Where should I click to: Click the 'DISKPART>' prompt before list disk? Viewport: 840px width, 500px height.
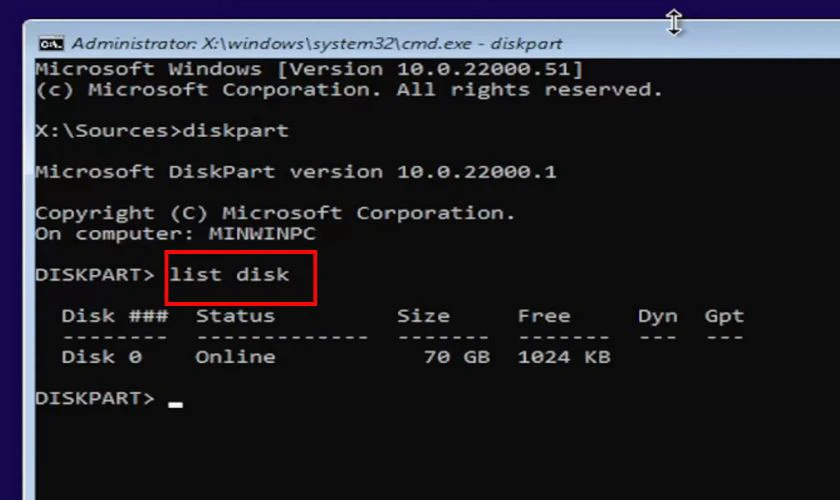[95, 275]
